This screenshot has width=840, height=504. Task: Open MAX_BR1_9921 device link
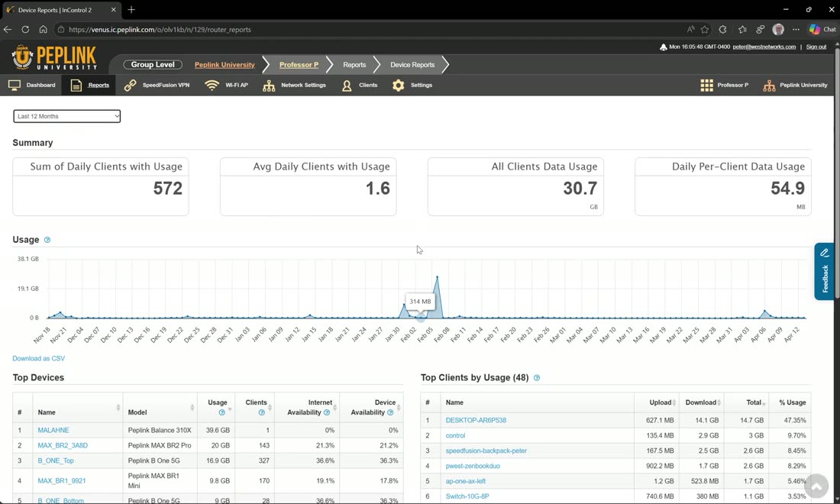[62, 481]
